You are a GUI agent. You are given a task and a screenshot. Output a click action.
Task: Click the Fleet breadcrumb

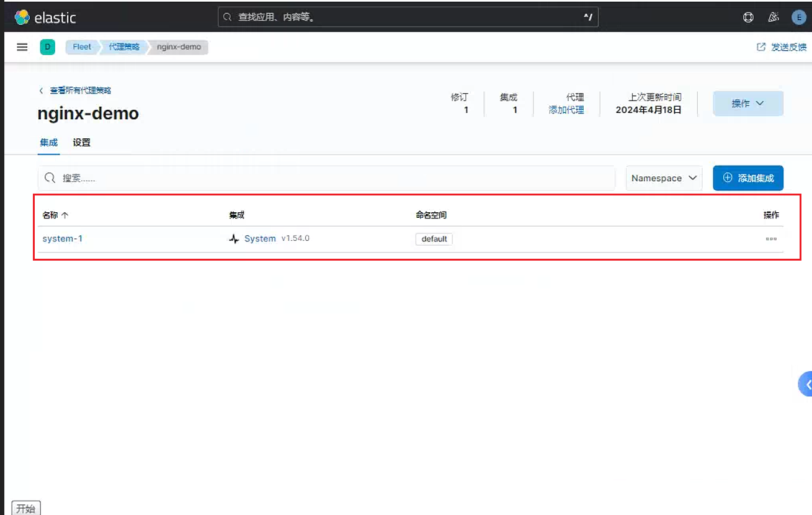pyautogui.click(x=82, y=47)
